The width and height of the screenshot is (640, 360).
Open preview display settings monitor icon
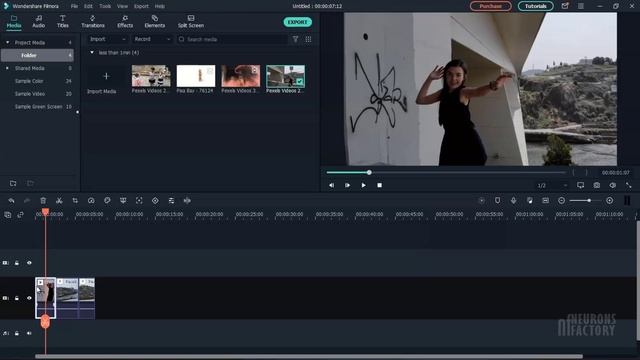click(x=580, y=185)
